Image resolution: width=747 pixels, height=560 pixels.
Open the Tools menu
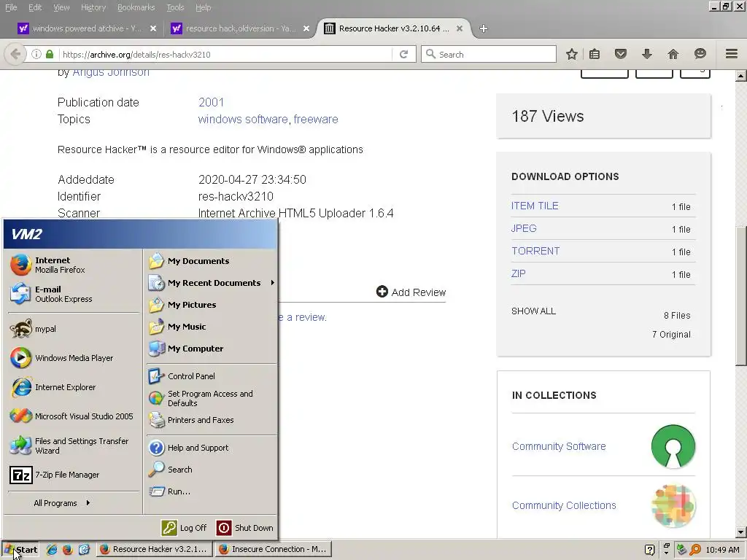[175, 7]
